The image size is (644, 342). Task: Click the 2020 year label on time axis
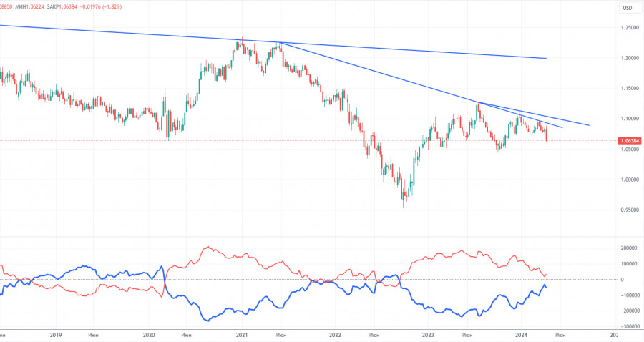tap(149, 335)
